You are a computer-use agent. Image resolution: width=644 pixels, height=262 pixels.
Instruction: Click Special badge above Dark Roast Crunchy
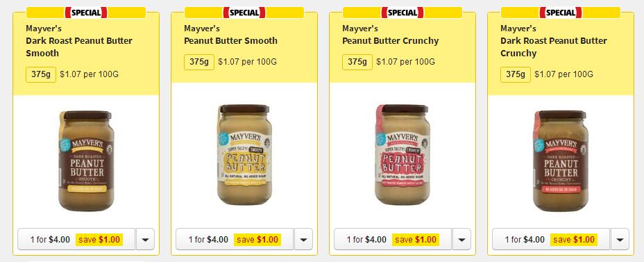[561, 13]
